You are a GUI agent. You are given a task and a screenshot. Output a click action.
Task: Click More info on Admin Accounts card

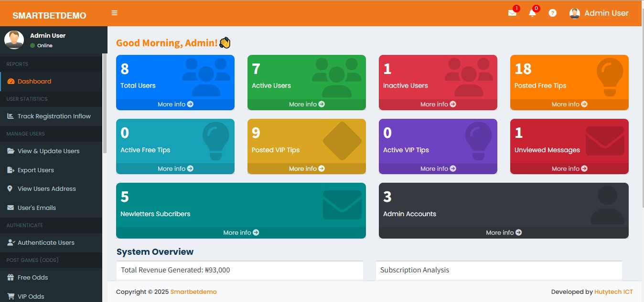click(504, 233)
